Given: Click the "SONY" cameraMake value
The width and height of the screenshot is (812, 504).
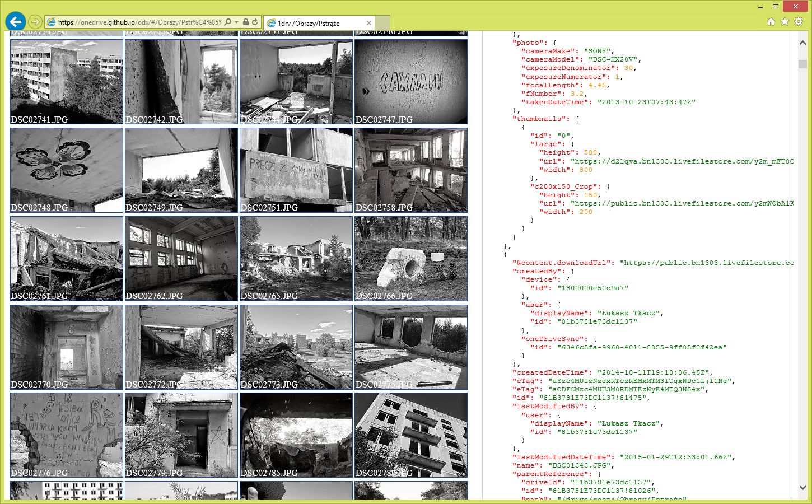Looking at the screenshot, I should (599, 51).
